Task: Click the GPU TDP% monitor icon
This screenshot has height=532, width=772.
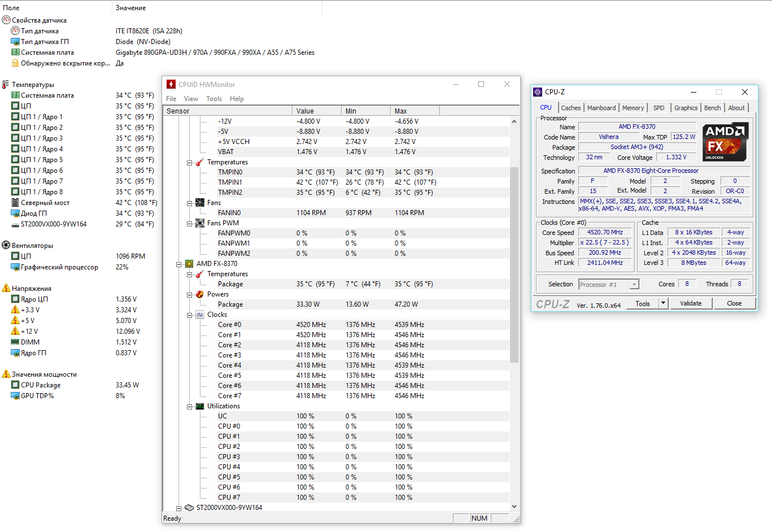Action: (15, 395)
